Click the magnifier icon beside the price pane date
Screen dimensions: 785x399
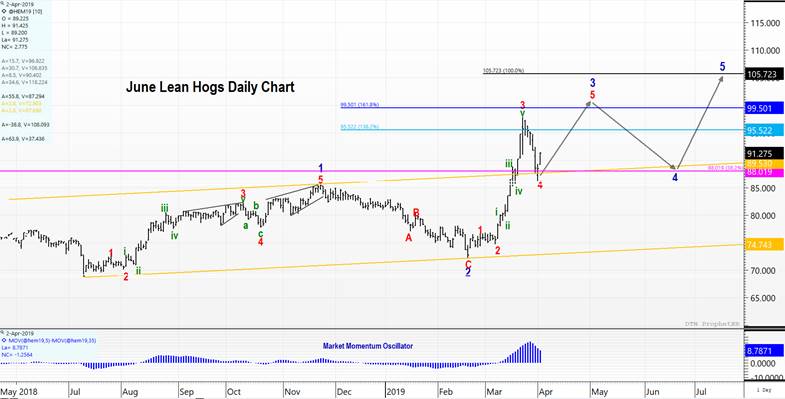pyautogui.click(x=4, y=4)
